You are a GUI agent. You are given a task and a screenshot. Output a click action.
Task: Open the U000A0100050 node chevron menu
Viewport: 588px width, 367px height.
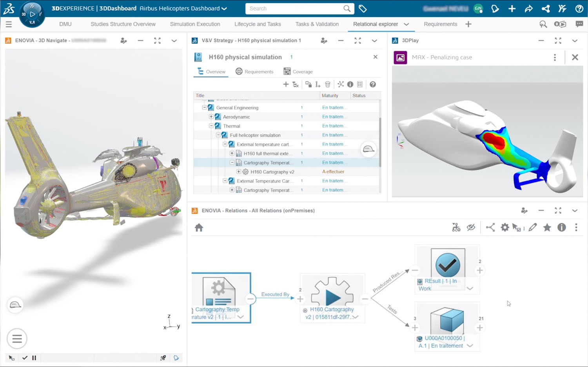coord(470,346)
